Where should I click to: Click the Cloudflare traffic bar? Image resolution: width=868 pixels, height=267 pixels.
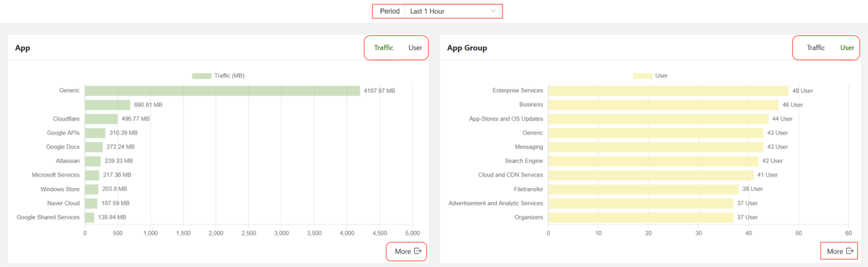[101, 119]
